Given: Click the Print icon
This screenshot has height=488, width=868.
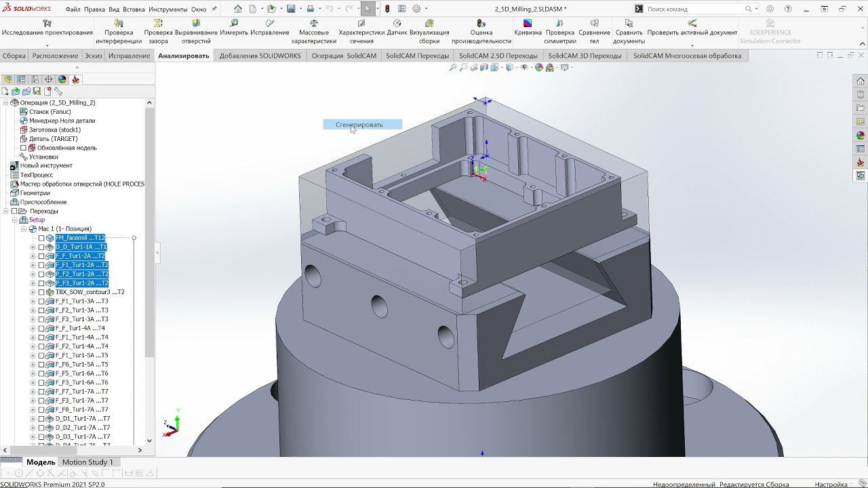Looking at the screenshot, I should tap(310, 9).
